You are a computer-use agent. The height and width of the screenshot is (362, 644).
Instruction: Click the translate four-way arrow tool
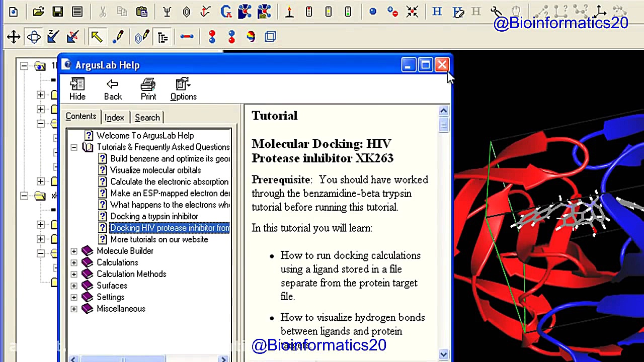coord(14,37)
